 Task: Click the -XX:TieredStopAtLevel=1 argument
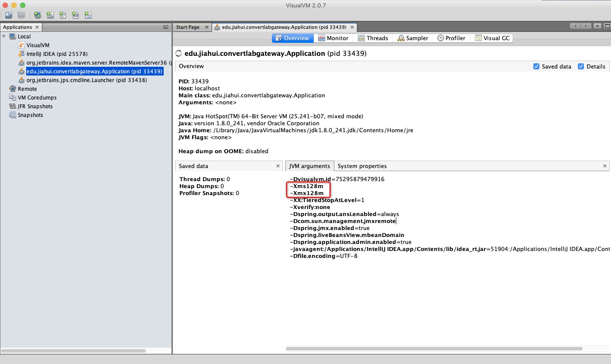tap(327, 200)
